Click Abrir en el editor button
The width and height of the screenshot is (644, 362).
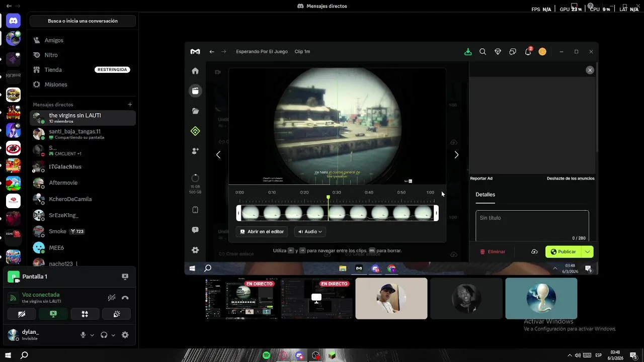(262, 232)
